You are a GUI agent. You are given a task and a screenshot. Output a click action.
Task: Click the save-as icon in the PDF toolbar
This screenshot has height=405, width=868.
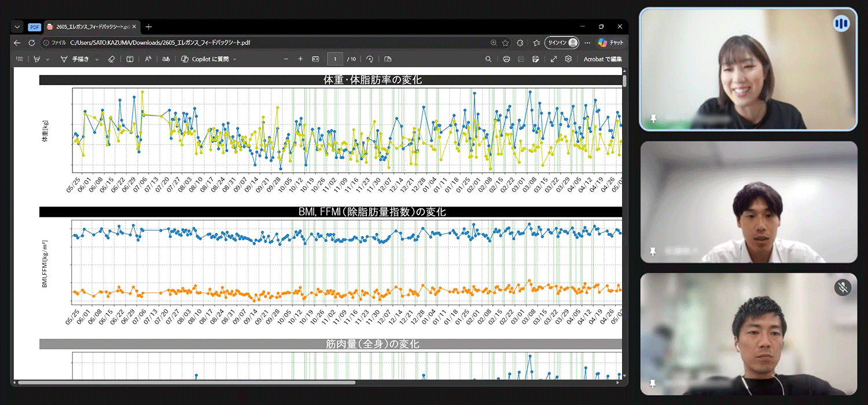tap(536, 59)
